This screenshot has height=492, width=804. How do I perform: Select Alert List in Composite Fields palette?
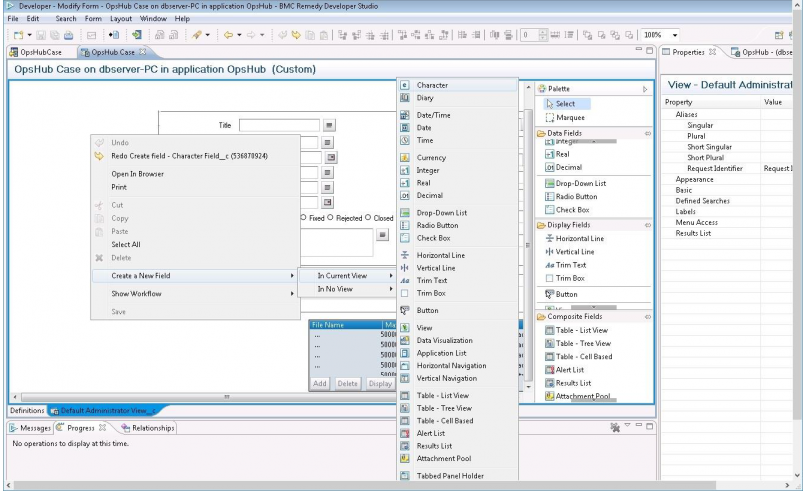point(570,370)
